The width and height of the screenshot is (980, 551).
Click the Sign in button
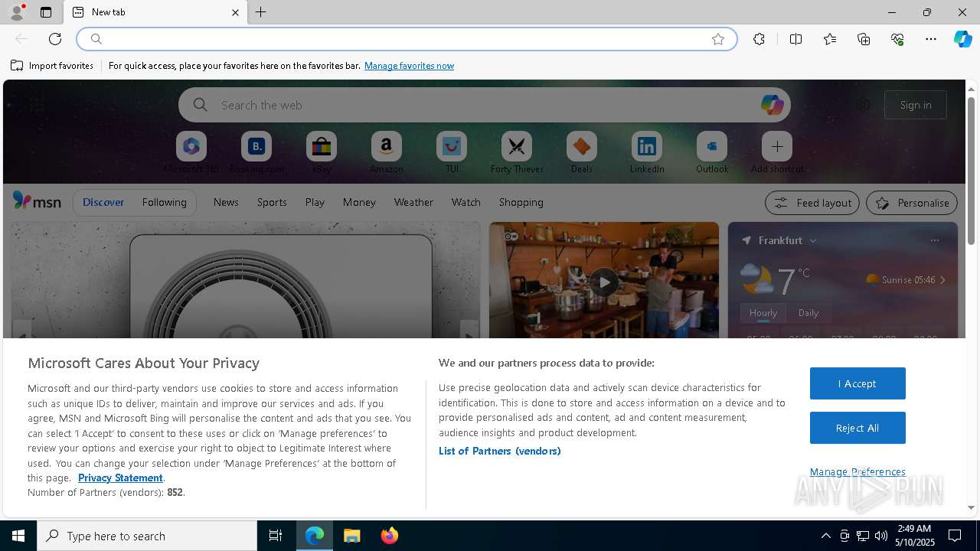(x=916, y=105)
